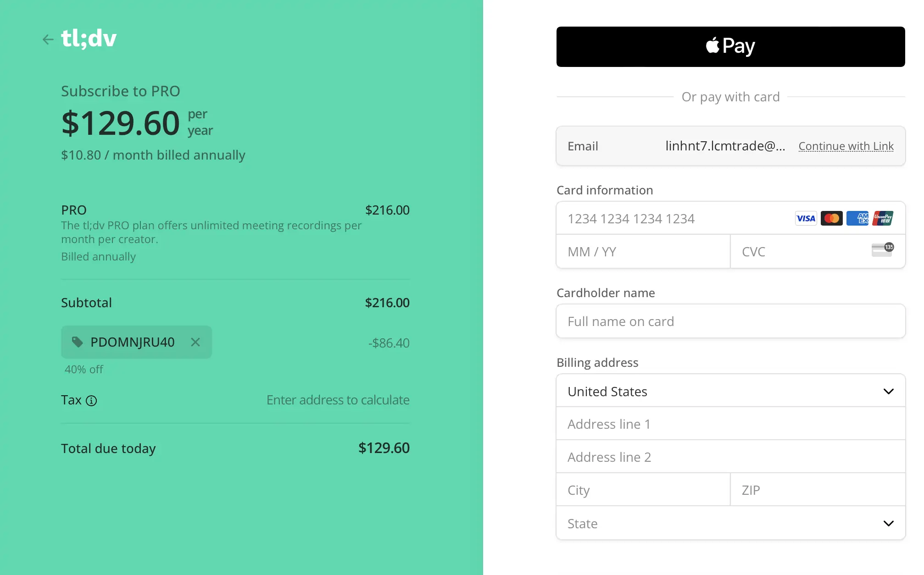Click the ZIP code field
Image resolution: width=924 pixels, height=575 pixels.
click(818, 490)
